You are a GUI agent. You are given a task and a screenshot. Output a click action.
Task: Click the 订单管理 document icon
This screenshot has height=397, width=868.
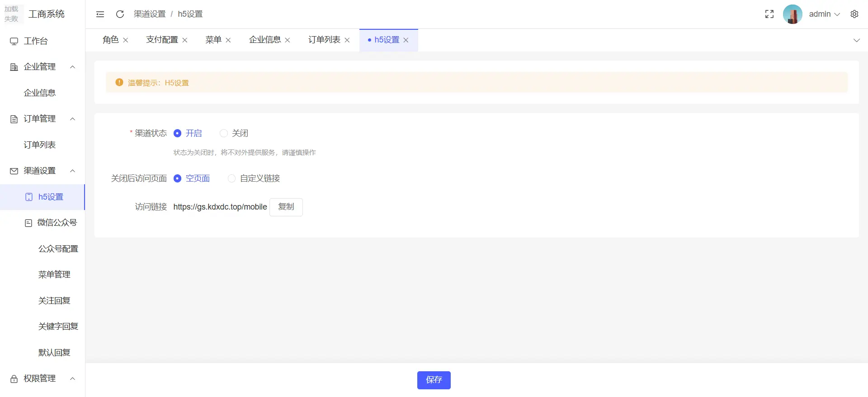14,119
